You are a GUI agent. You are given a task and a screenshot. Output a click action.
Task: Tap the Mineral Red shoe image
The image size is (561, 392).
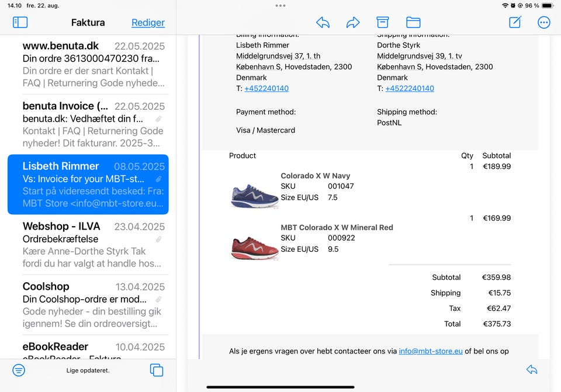(x=254, y=248)
